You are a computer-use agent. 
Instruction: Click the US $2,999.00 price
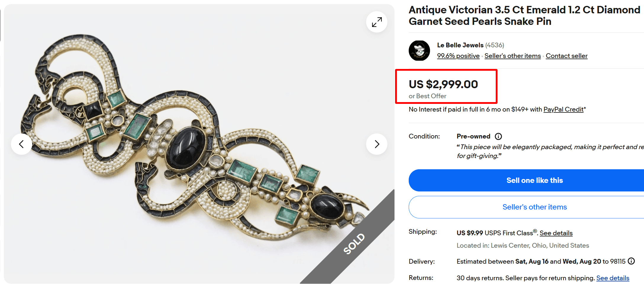(443, 84)
